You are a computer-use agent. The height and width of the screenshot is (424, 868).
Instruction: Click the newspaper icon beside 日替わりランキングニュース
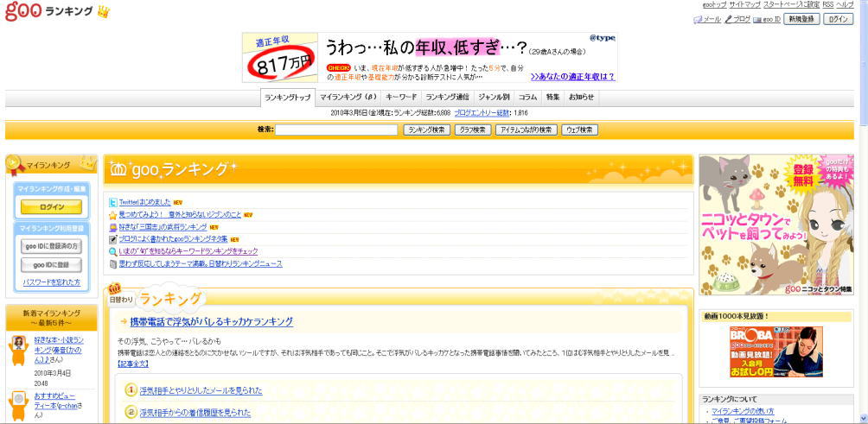[x=113, y=264]
